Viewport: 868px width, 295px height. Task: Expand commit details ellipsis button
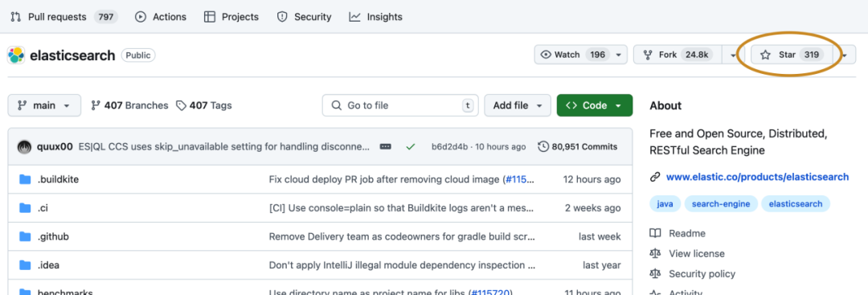coord(386,146)
